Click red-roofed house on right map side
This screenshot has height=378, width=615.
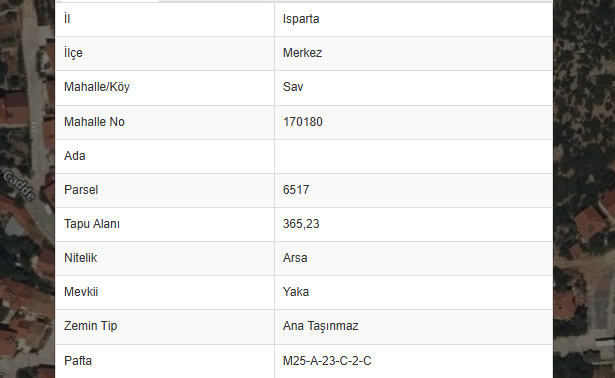pyautogui.click(x=591, y=223)
